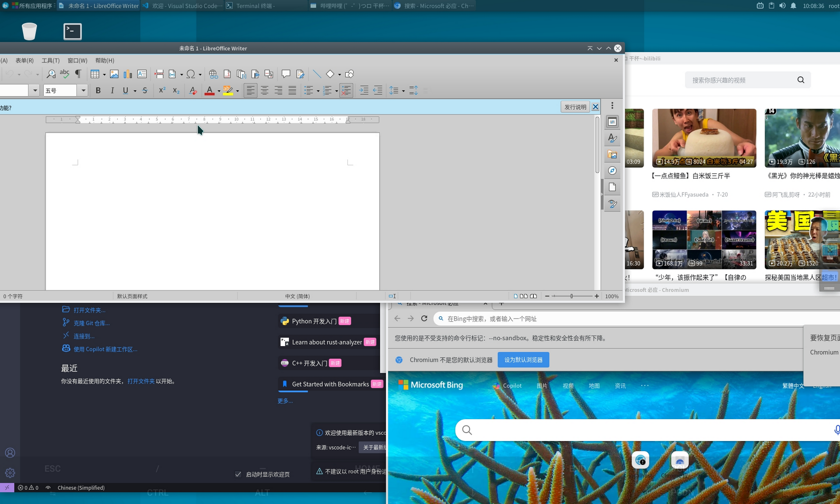This screenshot has width=840, height=504.
Task: Expand the font size dropdown
Action: (83, 91)
